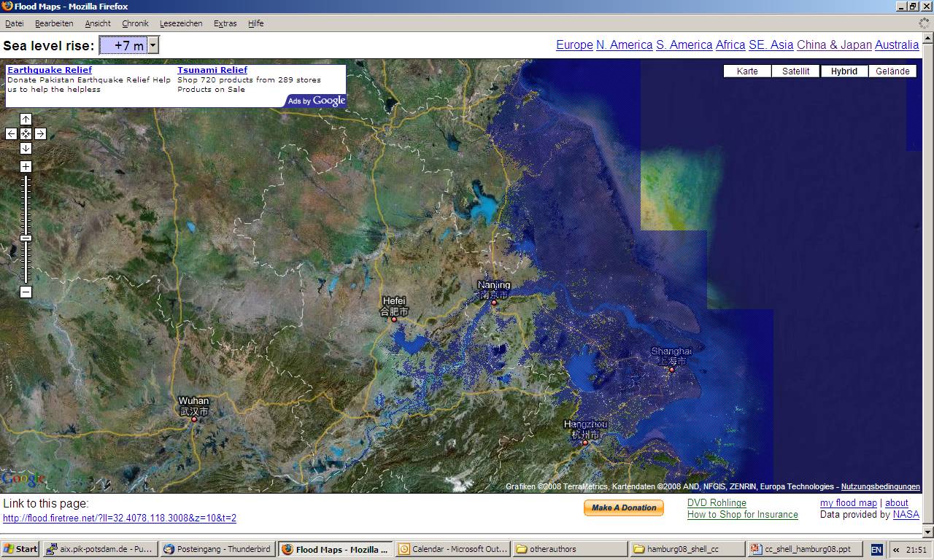
Task: Click the Shanghai city marker
Action: (672, 370)
